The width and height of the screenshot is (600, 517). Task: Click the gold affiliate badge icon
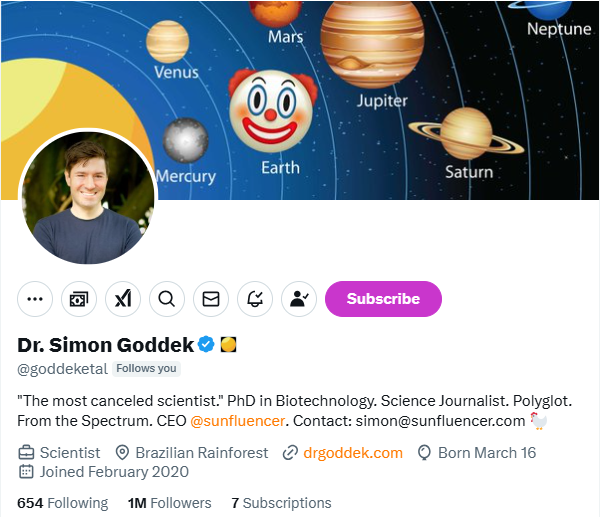[227, 345]
